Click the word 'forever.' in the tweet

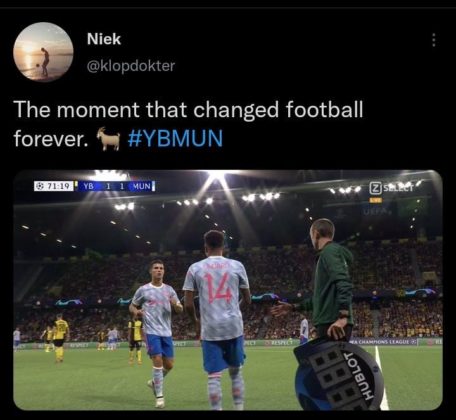[x=51, y=139]
